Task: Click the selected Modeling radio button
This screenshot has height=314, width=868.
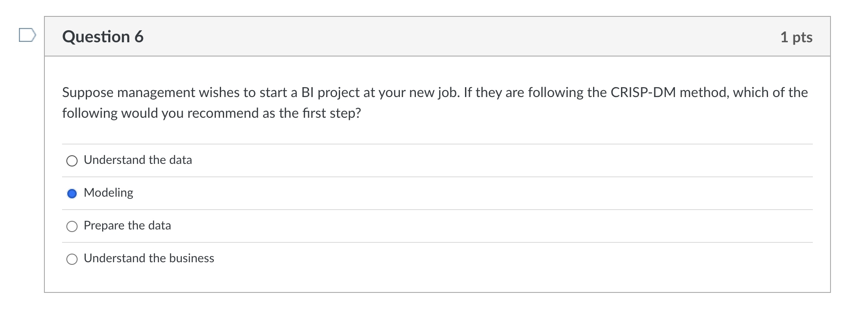Action: (x=72, y=194)
